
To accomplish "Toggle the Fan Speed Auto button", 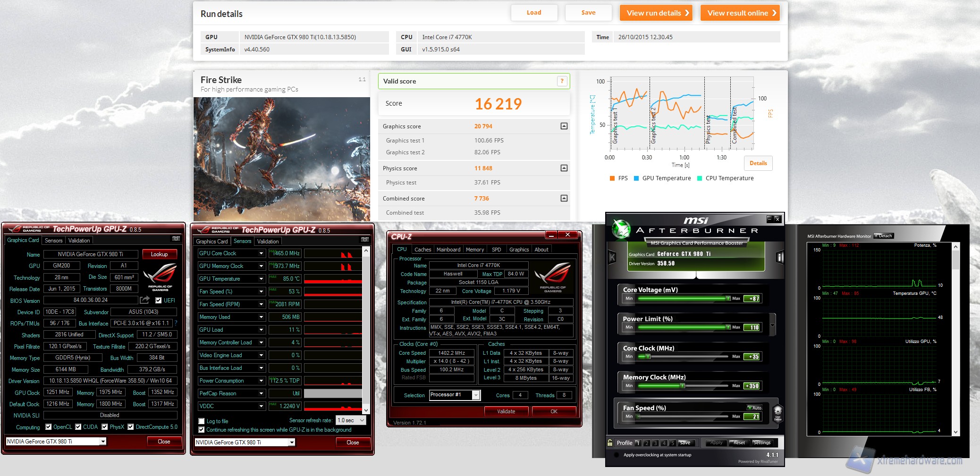I will [x=755, y=408].
